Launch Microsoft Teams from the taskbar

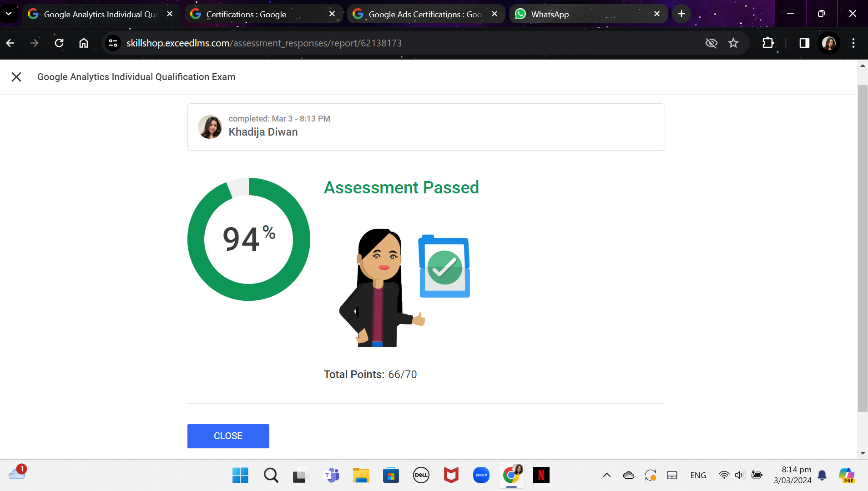[331, 476]
